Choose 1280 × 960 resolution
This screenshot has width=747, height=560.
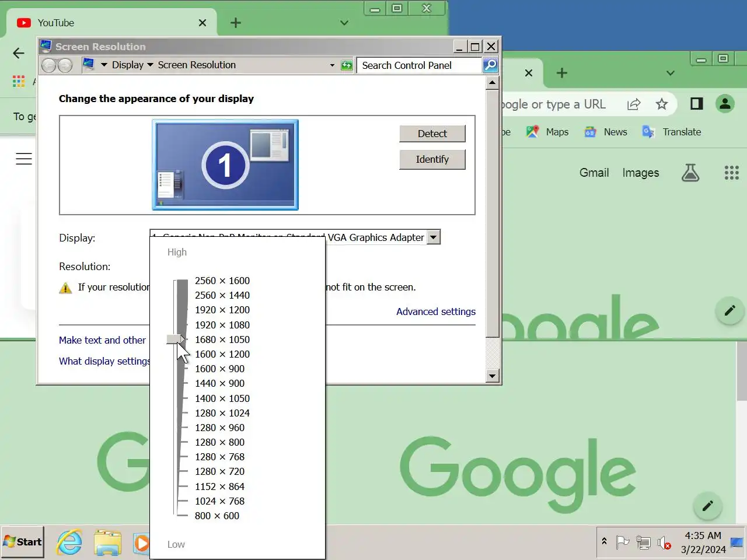pyautogui.click(x=219, y=428)
